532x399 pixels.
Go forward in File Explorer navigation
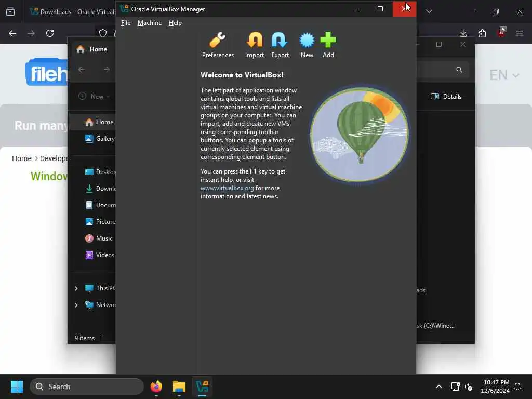(107, 70)
